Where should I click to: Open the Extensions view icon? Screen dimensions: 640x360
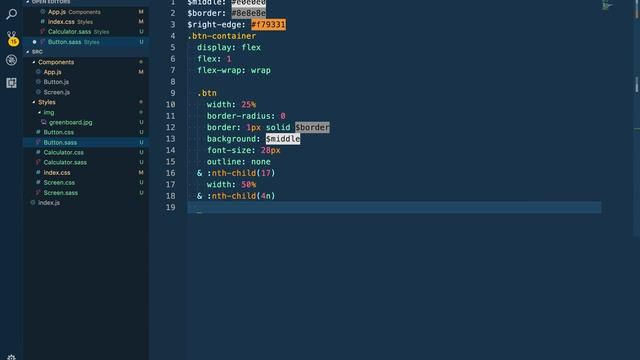pos(11,83)
